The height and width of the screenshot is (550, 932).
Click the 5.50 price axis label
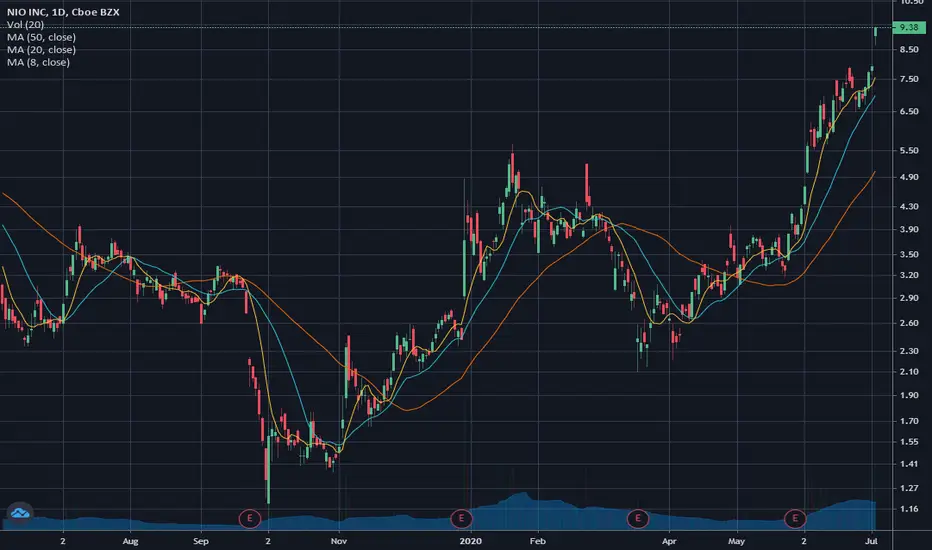click(x=909, y=150)
